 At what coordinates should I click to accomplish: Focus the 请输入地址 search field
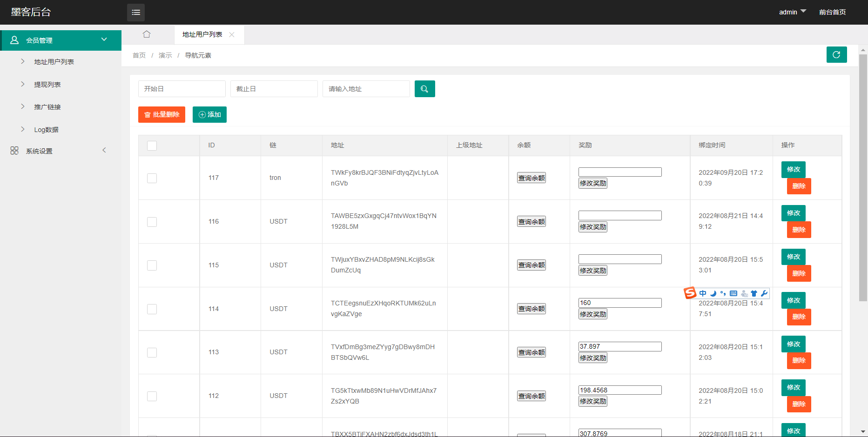[366, 89]
